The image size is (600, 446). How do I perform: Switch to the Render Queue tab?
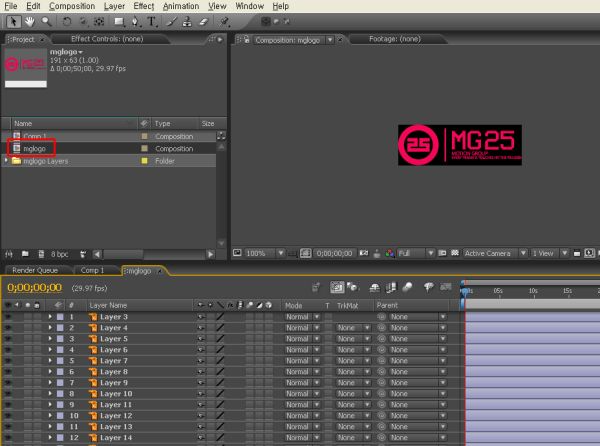click(x=35, y=270)
